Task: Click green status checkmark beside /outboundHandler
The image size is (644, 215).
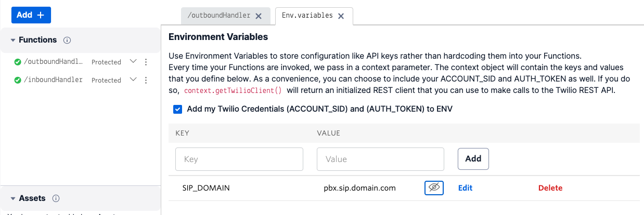Action: click(x=18, y=62)
